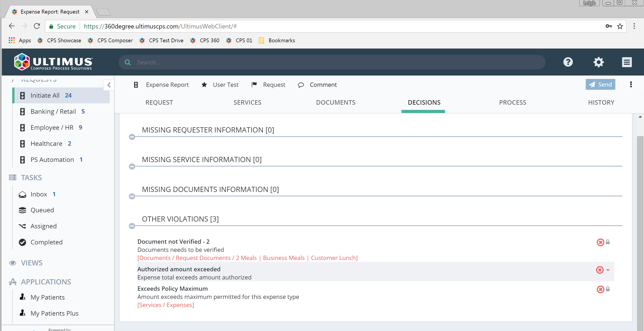Open the settings gear in header

(598, 62)
